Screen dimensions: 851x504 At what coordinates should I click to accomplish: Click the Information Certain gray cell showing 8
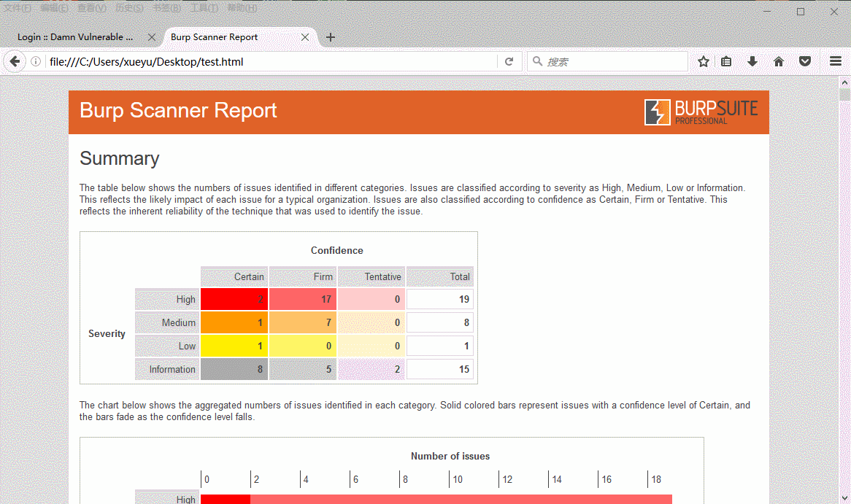coord(234,369)
